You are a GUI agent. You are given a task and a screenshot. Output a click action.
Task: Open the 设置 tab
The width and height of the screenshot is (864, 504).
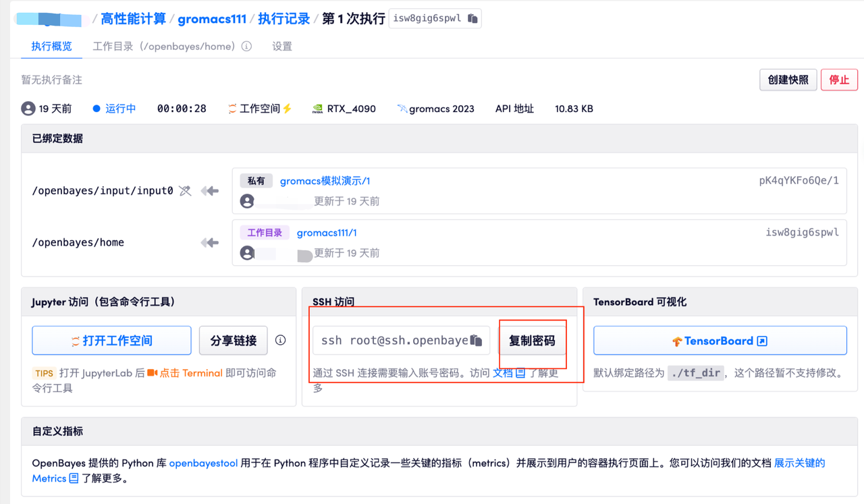[282, 47]
